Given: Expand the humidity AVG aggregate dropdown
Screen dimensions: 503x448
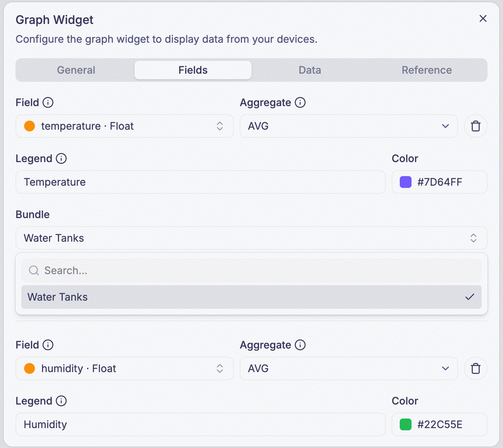Looking at the screenshot, I should (349, 368).
